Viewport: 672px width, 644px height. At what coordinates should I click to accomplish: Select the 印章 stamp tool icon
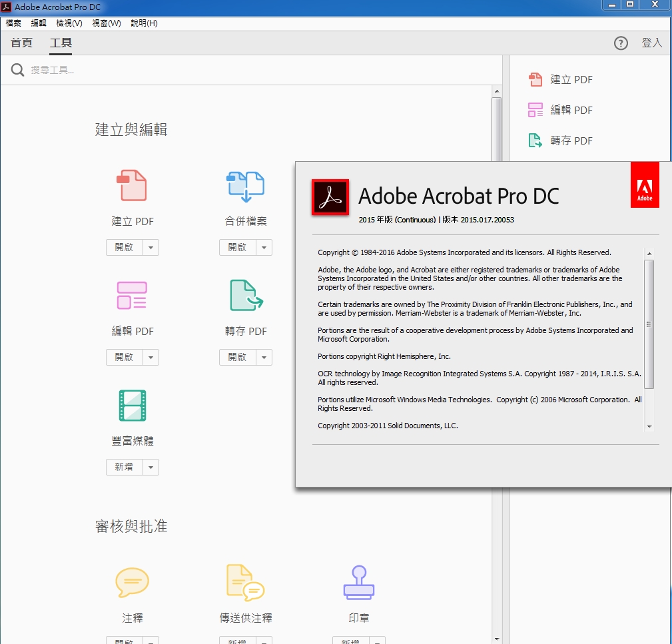(x=359, y=582)
